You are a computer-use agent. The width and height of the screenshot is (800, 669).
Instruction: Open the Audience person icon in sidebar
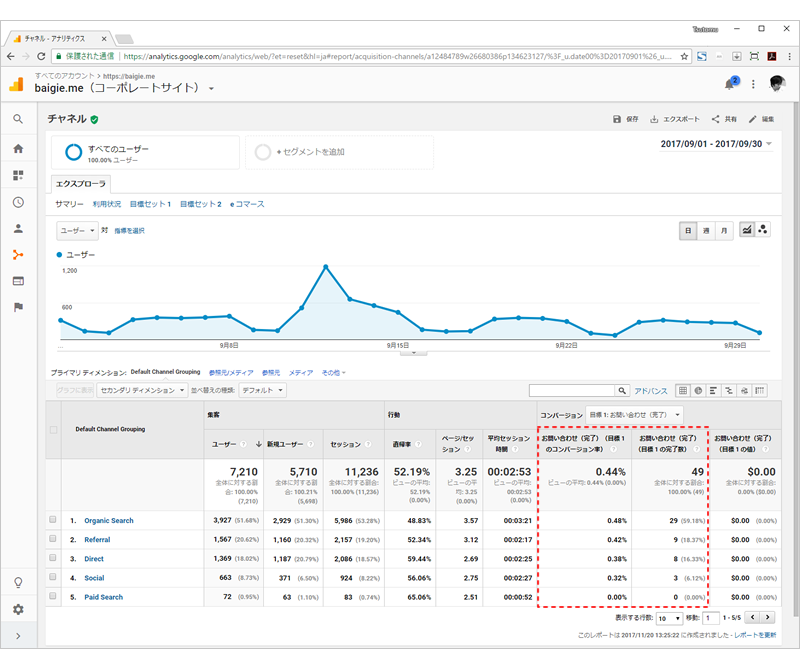pos(18,228)
